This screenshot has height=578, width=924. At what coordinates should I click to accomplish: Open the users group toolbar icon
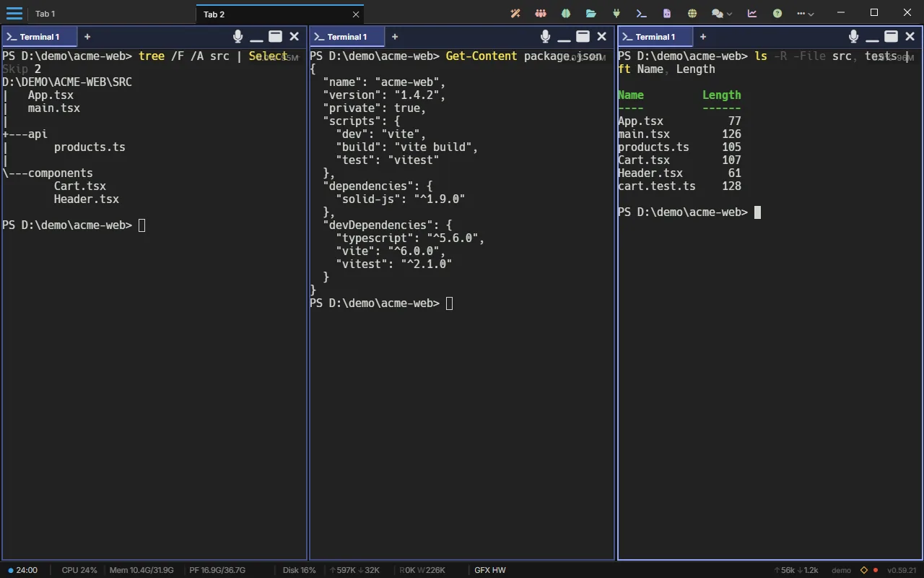541,13
